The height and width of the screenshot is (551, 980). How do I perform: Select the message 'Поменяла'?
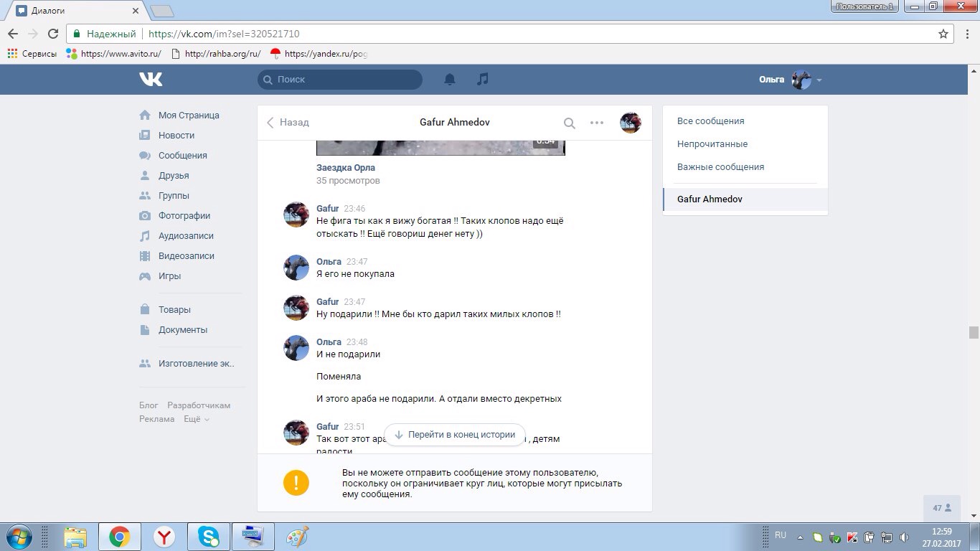pyautogui.click(x=339, y=377)
